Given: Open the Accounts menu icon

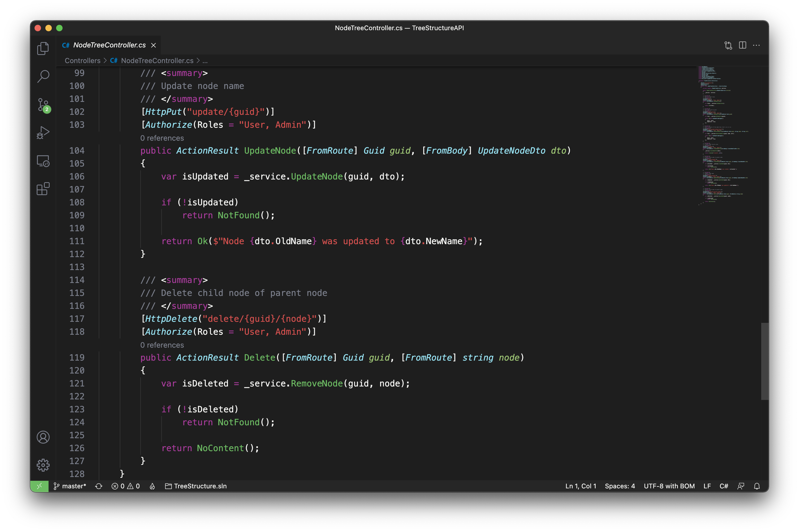Looking at the screenshot, I should click(43, 437).
